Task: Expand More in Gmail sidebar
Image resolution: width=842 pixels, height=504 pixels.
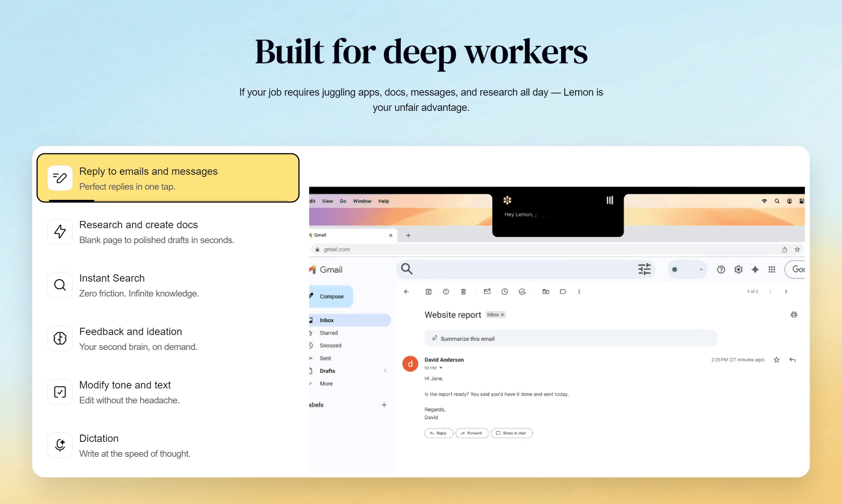Action: [x=326, y=383]
